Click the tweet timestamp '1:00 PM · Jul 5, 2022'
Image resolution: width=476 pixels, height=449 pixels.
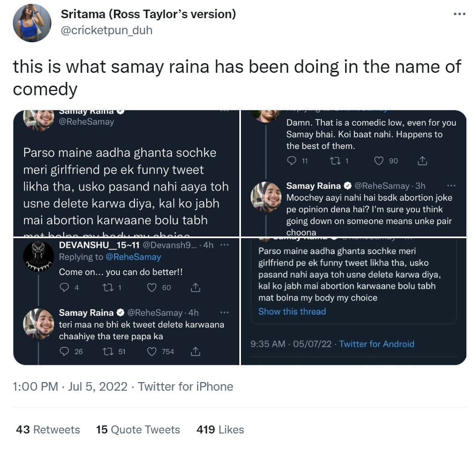70,387
